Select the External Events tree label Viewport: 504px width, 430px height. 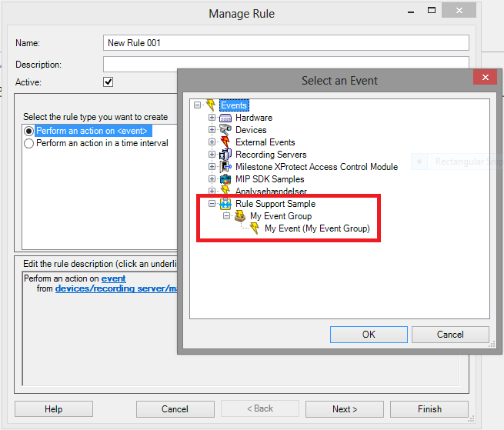(265, 142)
